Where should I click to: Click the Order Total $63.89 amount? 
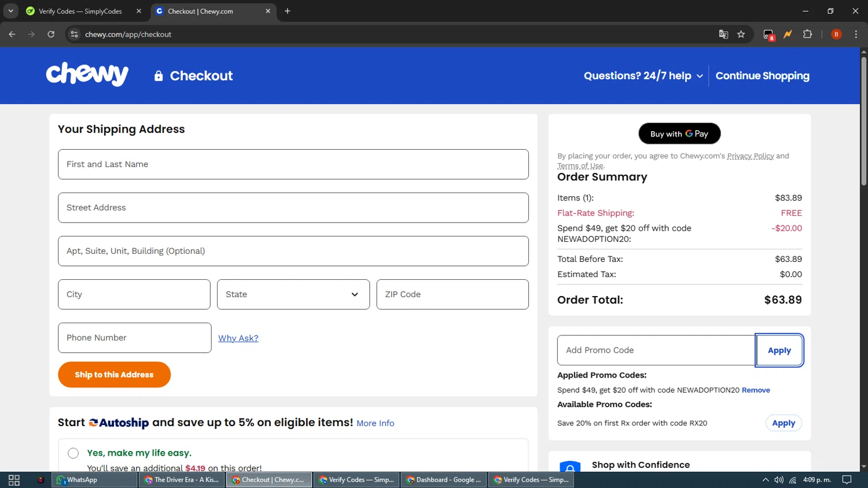(x=783, y=300)
